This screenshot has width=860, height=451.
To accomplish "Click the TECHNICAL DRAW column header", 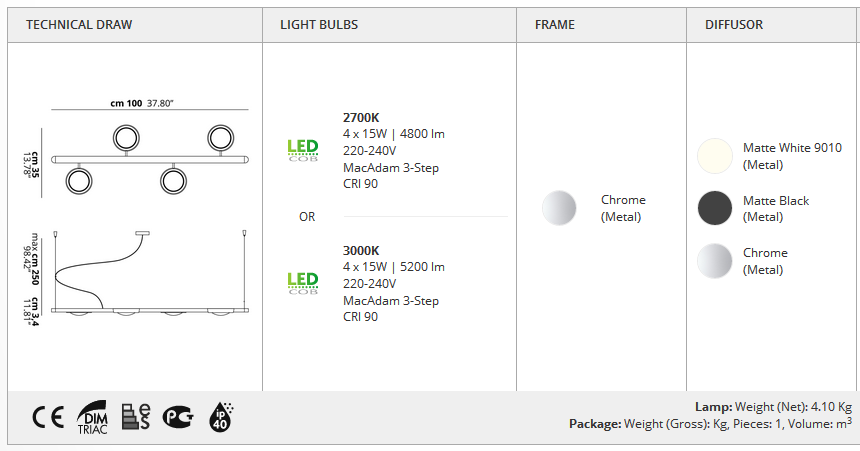I will pos(79,25).
